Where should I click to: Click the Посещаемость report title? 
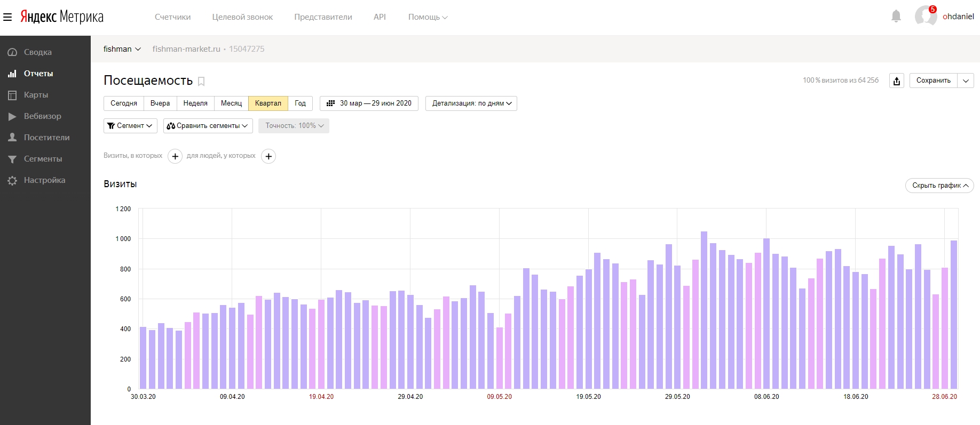tap(148, 81)
